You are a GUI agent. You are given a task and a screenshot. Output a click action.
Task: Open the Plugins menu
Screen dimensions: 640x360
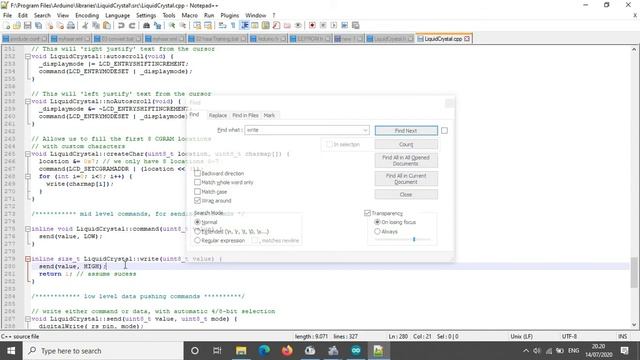pyautogui.click(x=229, y=15)
